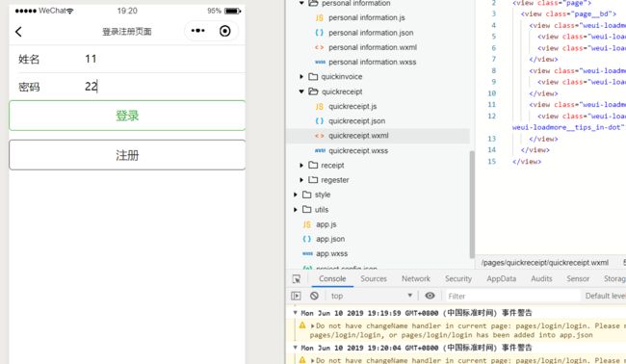Viewport: 626px width, 364px height.
Task: Open app.json file
Action: (x=330, y=239)
